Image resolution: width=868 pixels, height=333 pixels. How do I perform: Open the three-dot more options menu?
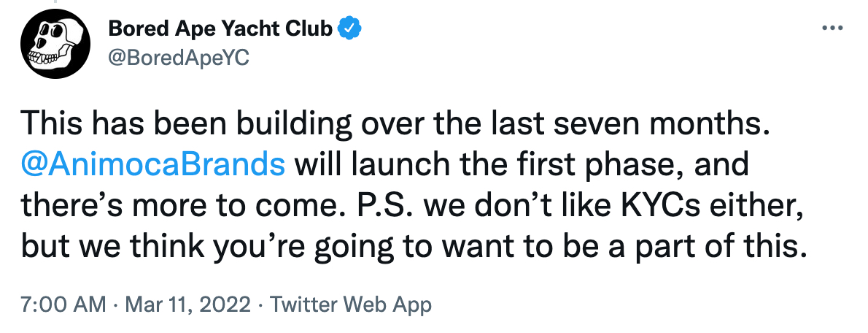(832, 28)
